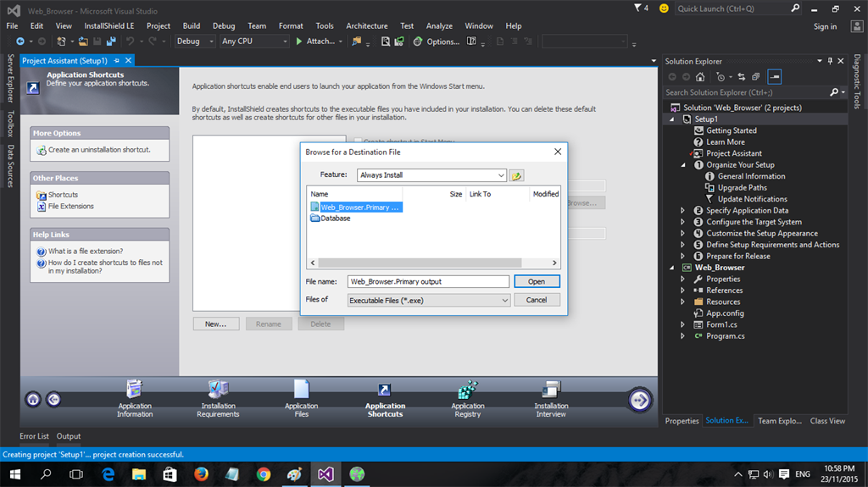Click Sign in at top right
This screenshot has width=868, height=487.
pyautogui.click(x=825, y=26)
